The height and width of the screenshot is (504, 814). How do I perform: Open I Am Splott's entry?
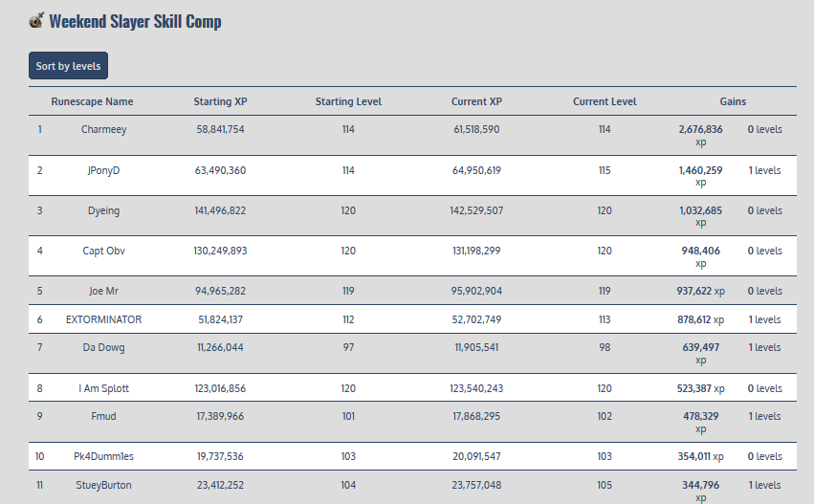[103, 388]
